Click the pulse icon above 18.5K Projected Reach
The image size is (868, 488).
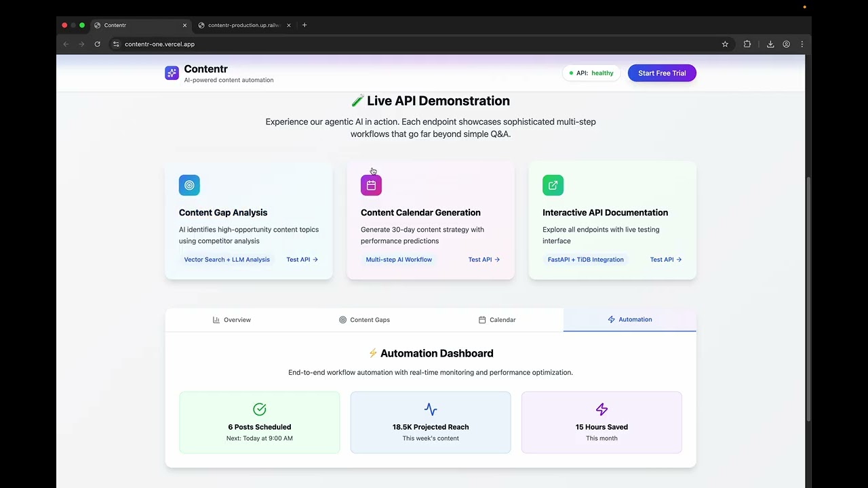pos(430,409)
